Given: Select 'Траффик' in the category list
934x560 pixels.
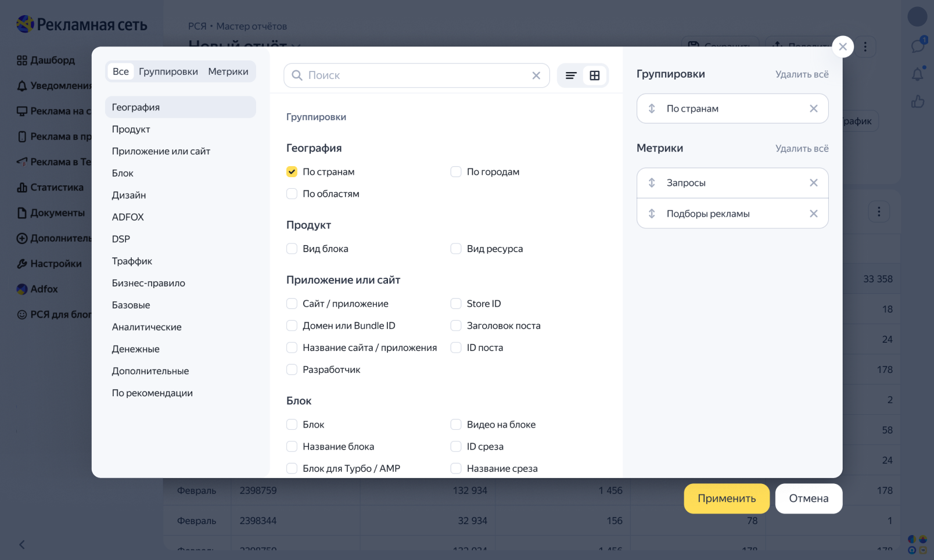Looking at the screenshot, I should pos(132,261).
